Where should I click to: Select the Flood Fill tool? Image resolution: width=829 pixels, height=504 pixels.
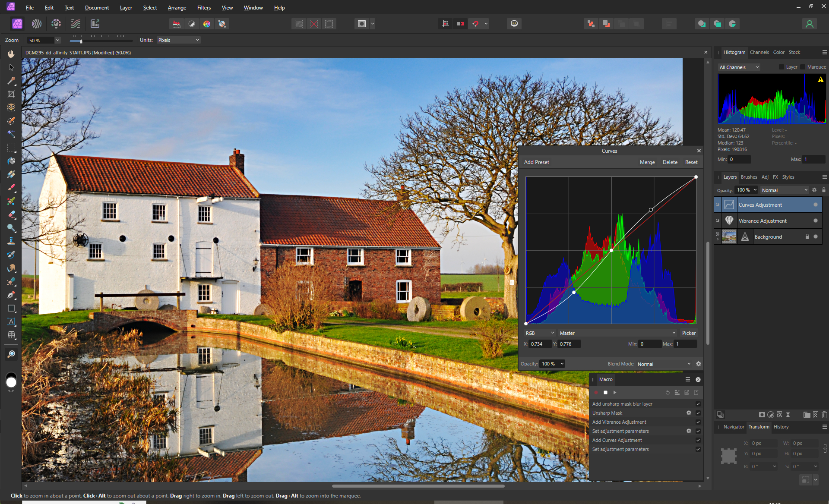[11, 161]
